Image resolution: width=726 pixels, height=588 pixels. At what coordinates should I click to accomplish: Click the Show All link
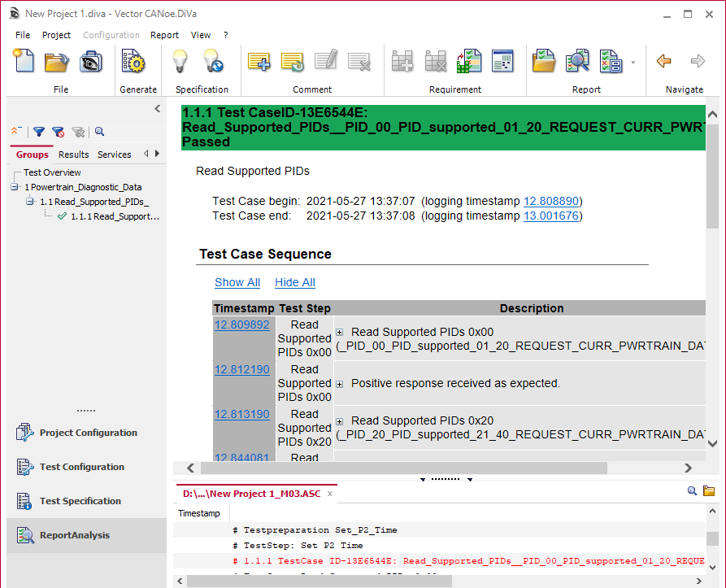237,282
